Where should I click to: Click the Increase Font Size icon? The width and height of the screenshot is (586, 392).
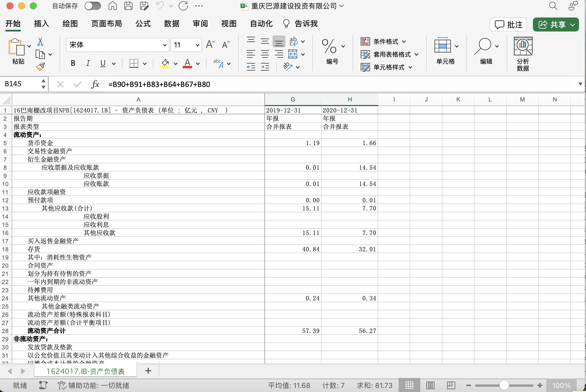[x=210, y=45]
